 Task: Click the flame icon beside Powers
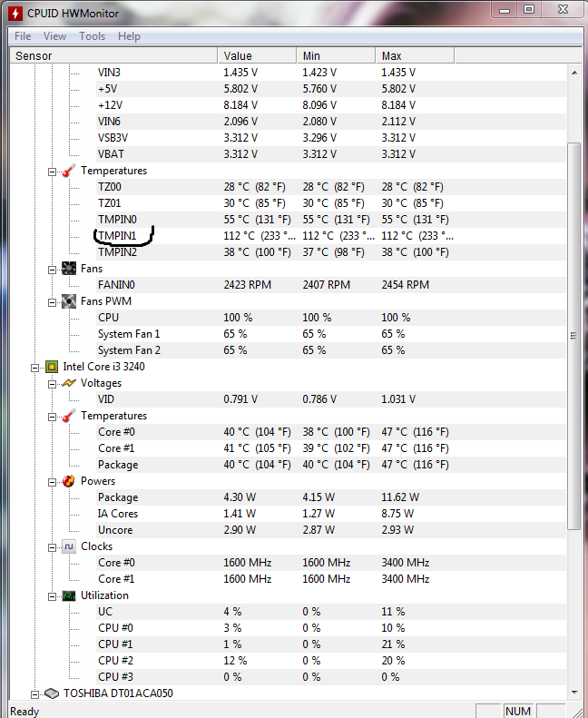pyautogui.click(x=69, y=481)
